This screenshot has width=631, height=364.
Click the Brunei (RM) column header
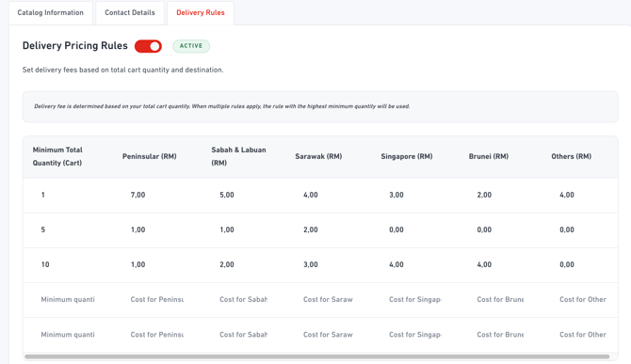point(489,156)
